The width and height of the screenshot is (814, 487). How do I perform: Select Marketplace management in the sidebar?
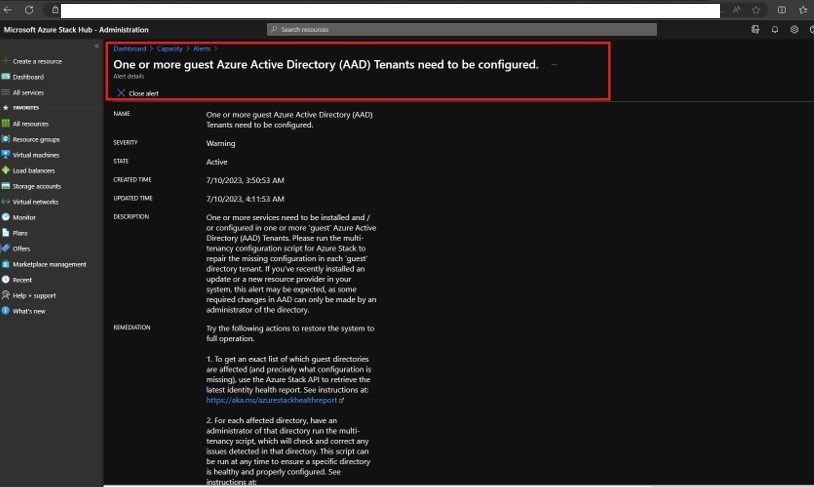(x=49, y=264)
